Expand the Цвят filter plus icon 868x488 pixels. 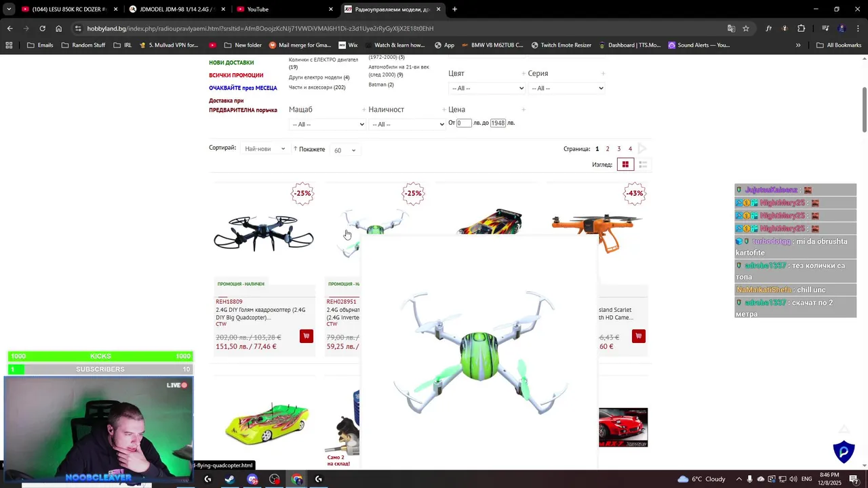[x=524, y=73]
